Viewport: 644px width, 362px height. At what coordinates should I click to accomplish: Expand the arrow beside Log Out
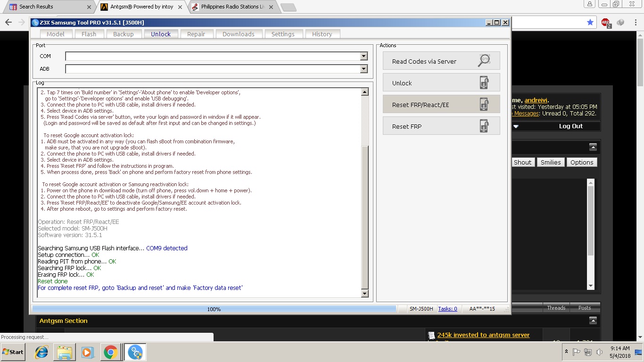[516, 126]
